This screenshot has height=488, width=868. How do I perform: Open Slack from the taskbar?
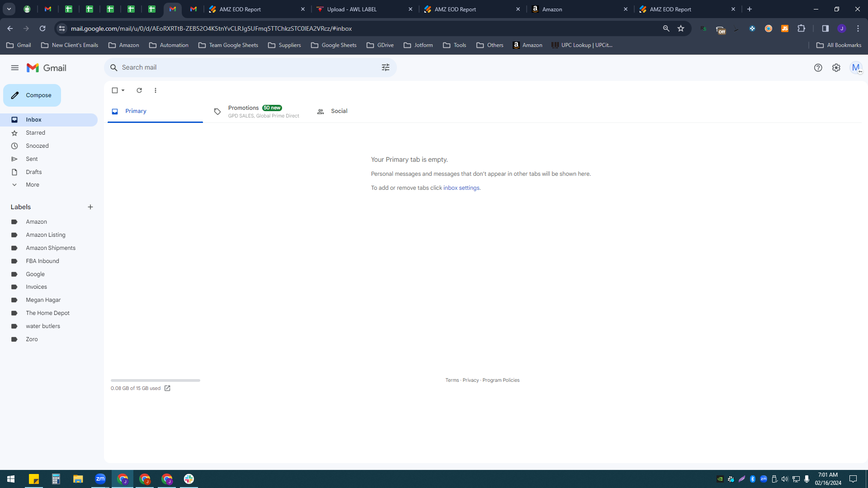pos(189,479)
